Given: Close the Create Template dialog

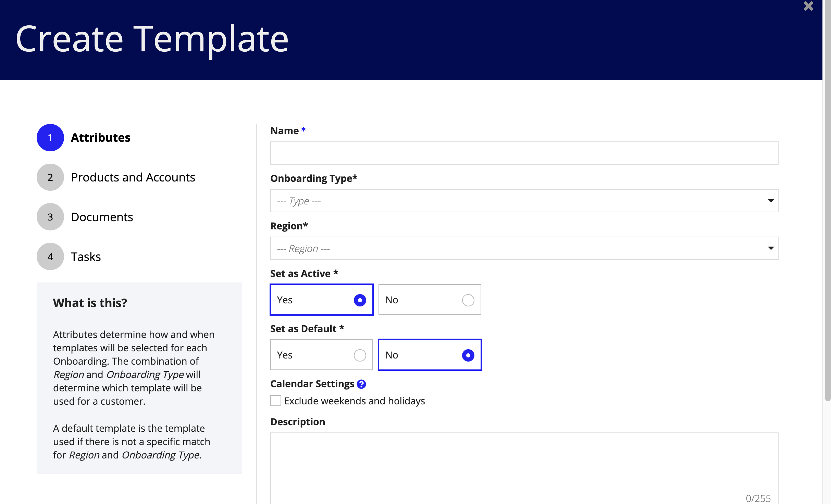Looking at the screenshot, I should (x=808, y=6).
